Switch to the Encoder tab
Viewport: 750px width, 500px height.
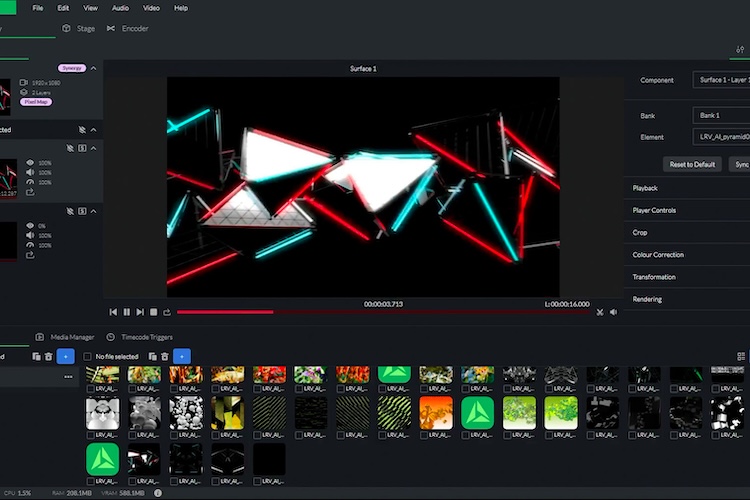pos(128,29)
